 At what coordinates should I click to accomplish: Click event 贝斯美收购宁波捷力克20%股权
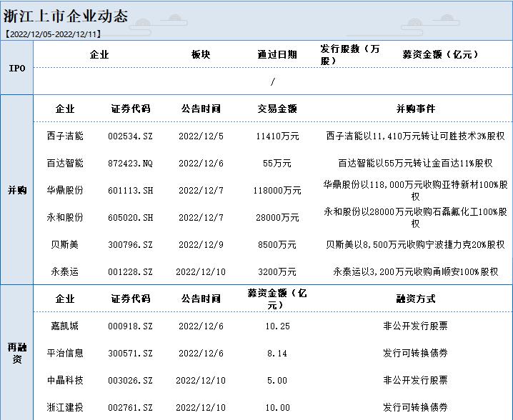pyautogui.click(x=416, y=244)
